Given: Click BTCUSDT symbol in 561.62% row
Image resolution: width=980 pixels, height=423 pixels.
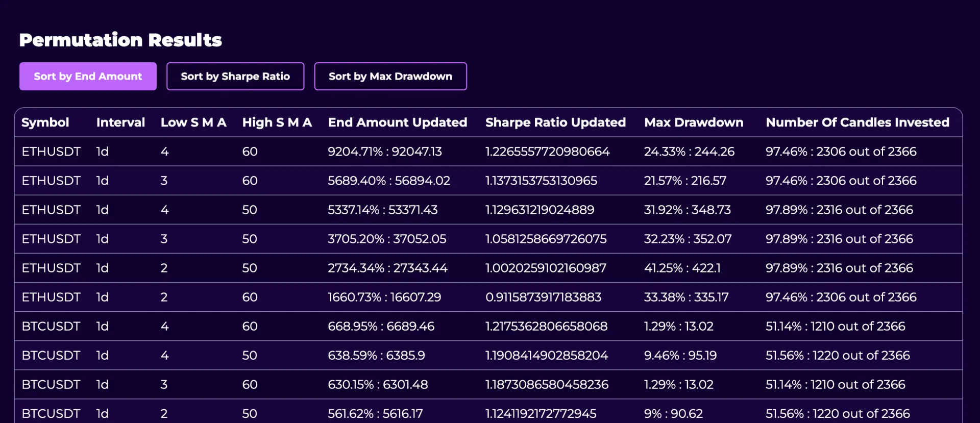Looking at the screenshot, I should 51,413.
